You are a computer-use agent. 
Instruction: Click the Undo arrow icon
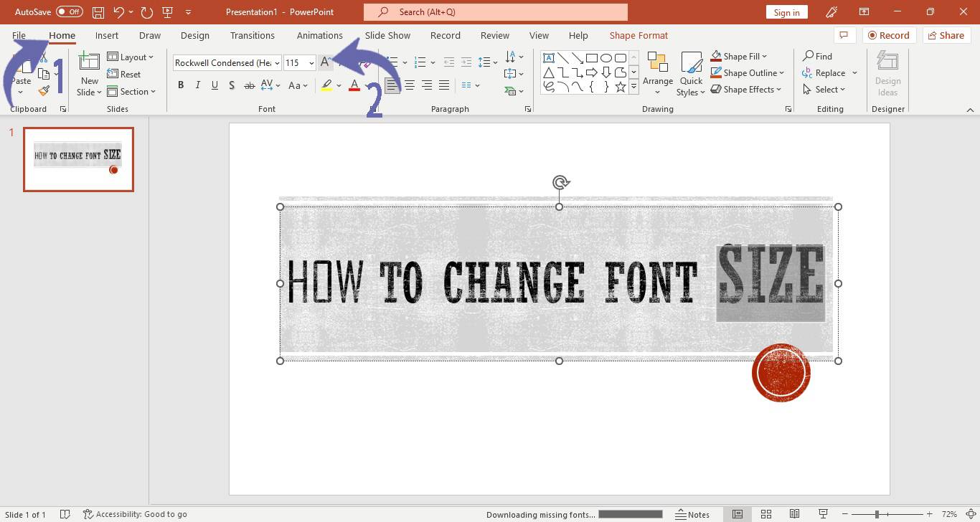(119, 12)
